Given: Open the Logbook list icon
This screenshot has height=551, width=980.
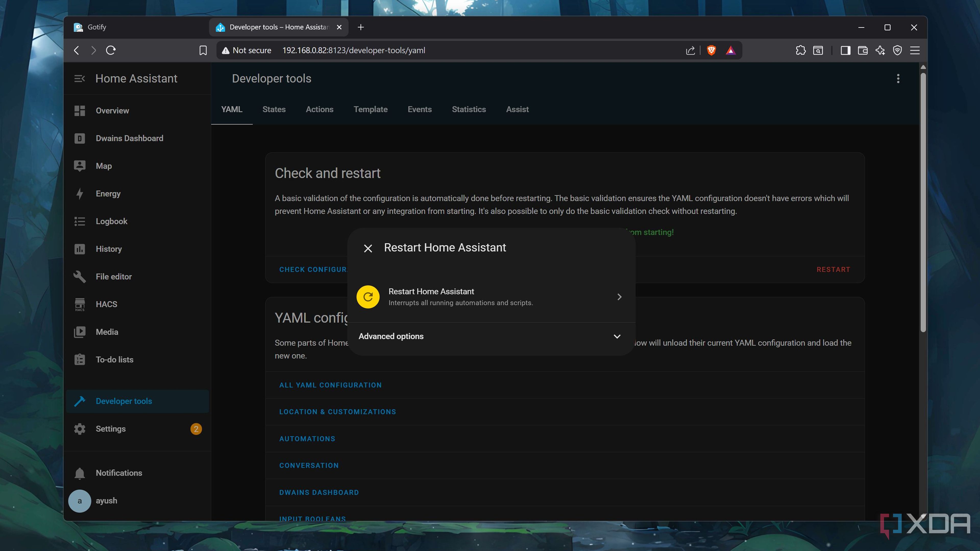Looking at the screenshot, I should [80, 221].
